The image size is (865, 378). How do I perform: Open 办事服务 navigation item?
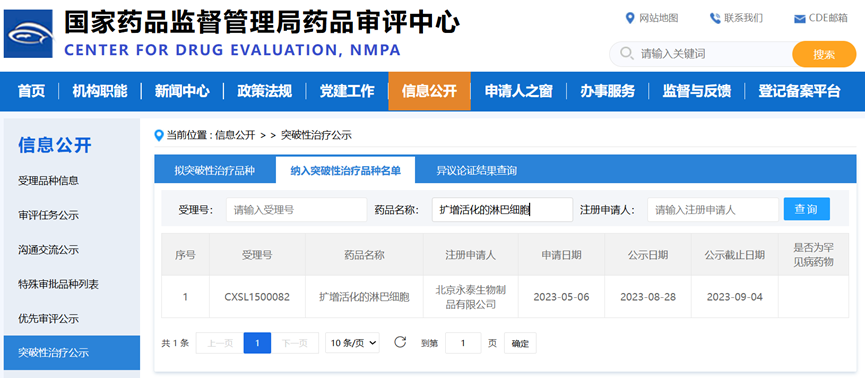[x=607, y=91]
